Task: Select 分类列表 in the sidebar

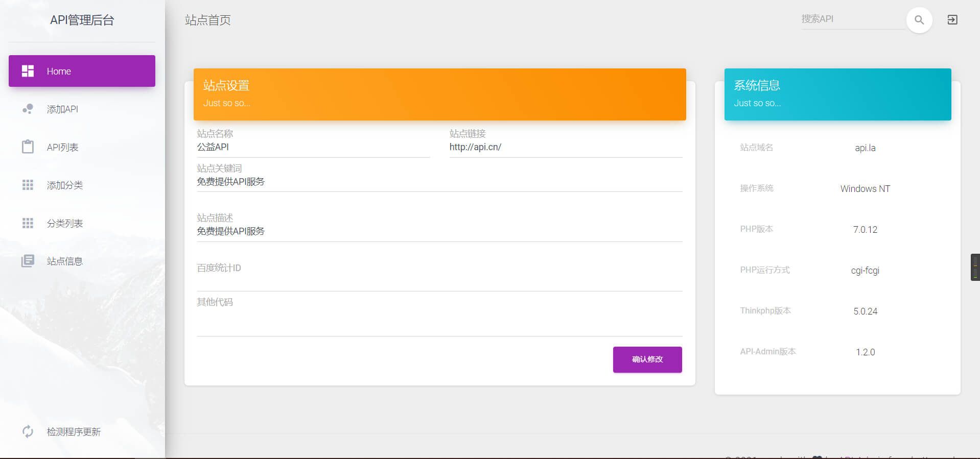Action: click(x=65, y=224)
